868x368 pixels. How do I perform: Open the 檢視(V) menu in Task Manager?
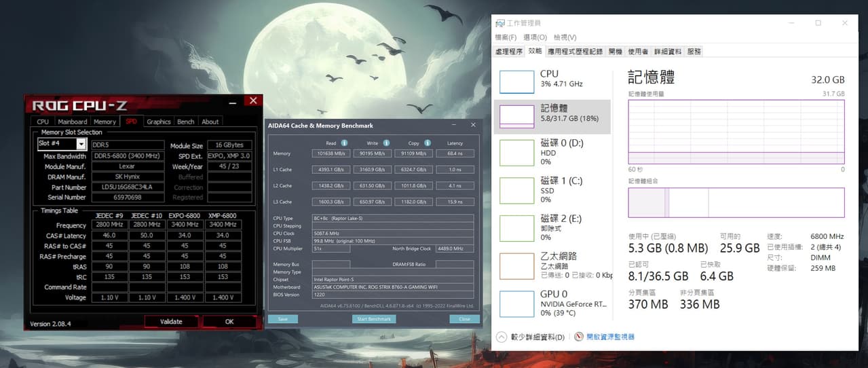(565, 37)
